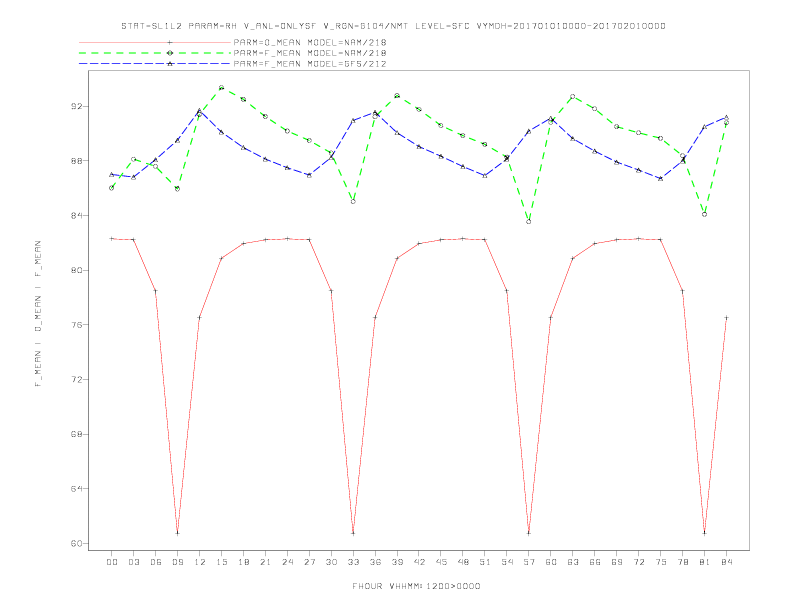Click x-axis forecast hour label 81
Viewport: 792px width, 612px height.
pos(705,562)
